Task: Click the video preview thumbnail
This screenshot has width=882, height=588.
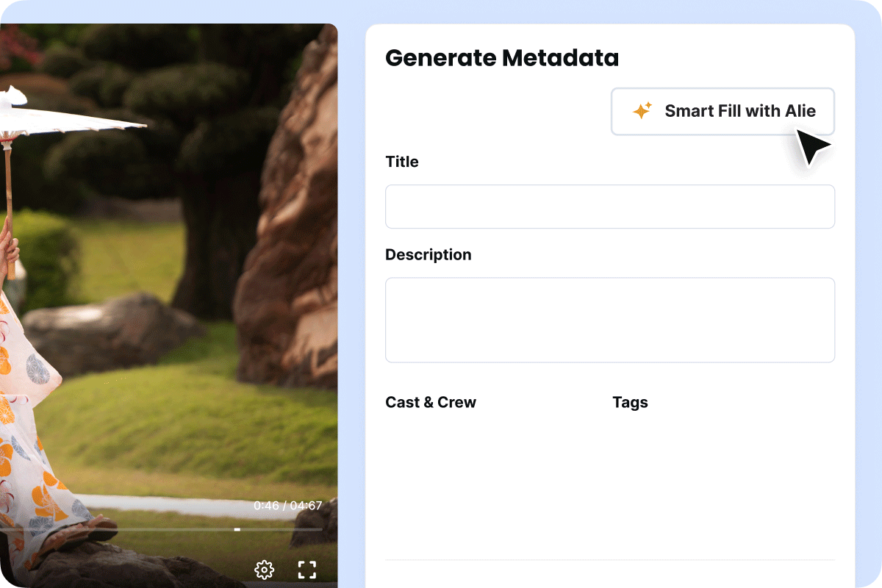Action: [x=169, y=294]
